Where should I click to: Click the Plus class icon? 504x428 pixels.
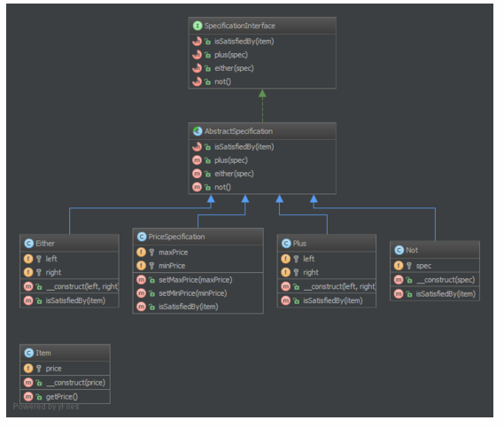(x=286, y=244)
